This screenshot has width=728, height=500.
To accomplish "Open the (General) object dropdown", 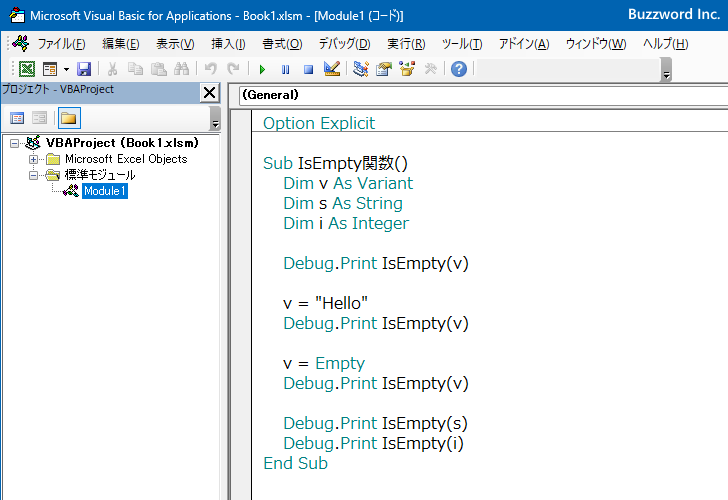I will (480, 95).
